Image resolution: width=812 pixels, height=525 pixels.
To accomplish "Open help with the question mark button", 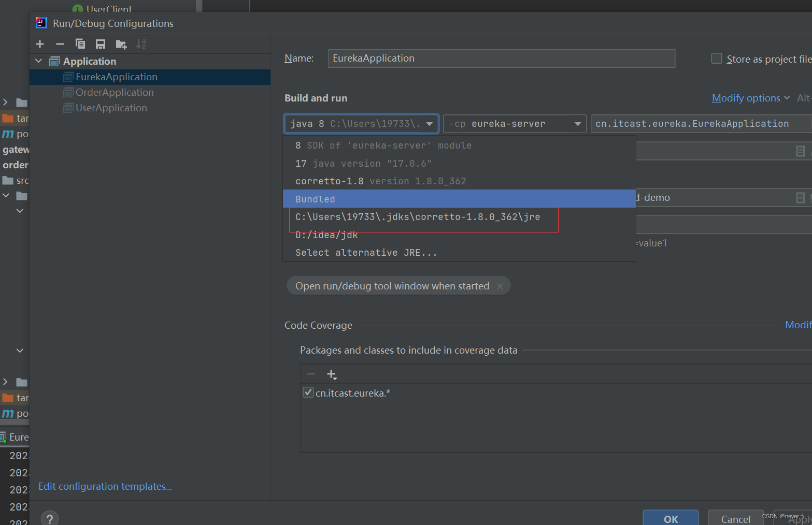I will tap(50, 519).
